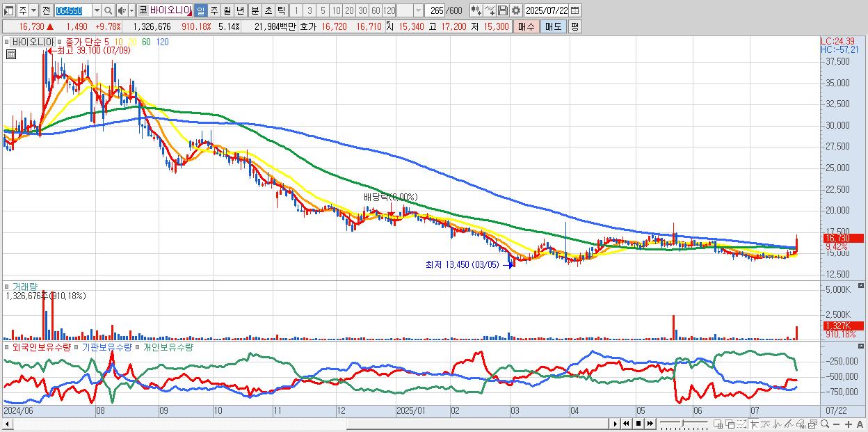Click the 평 button
Image resolution: width=868 pixels, height=432 pixels.
click(x=574, y=26)
